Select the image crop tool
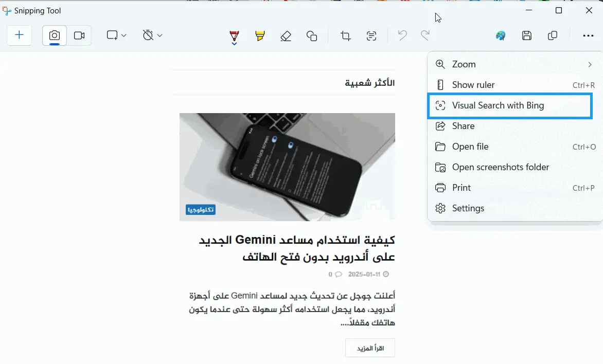Viewport: 603px width, 364px height. pos(345,35)
